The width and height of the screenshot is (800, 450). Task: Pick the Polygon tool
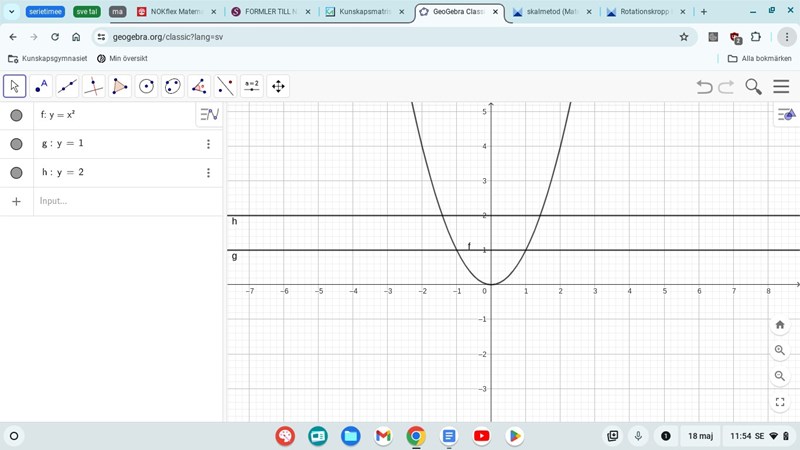[120, 87]
